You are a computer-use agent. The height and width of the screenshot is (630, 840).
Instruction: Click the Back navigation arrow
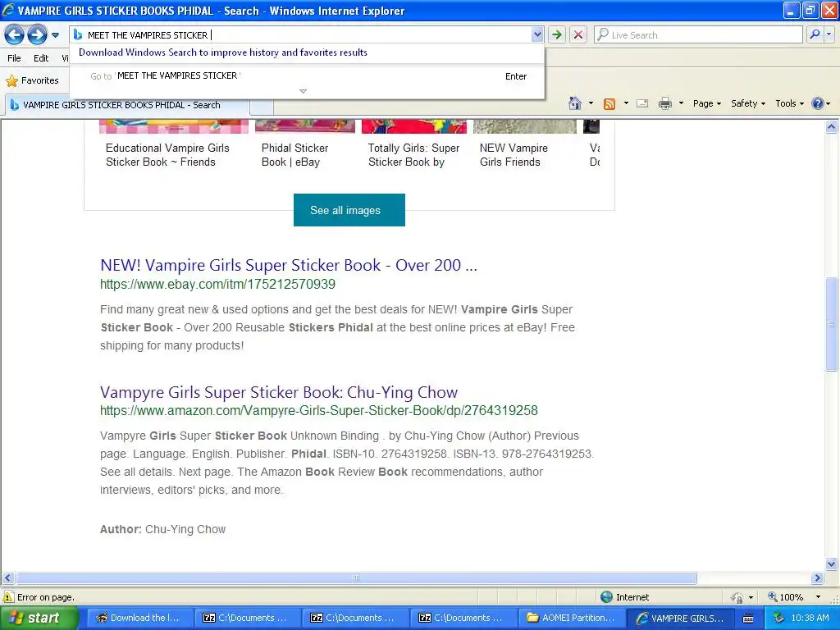pyautogui.click(x=15, y=34)
